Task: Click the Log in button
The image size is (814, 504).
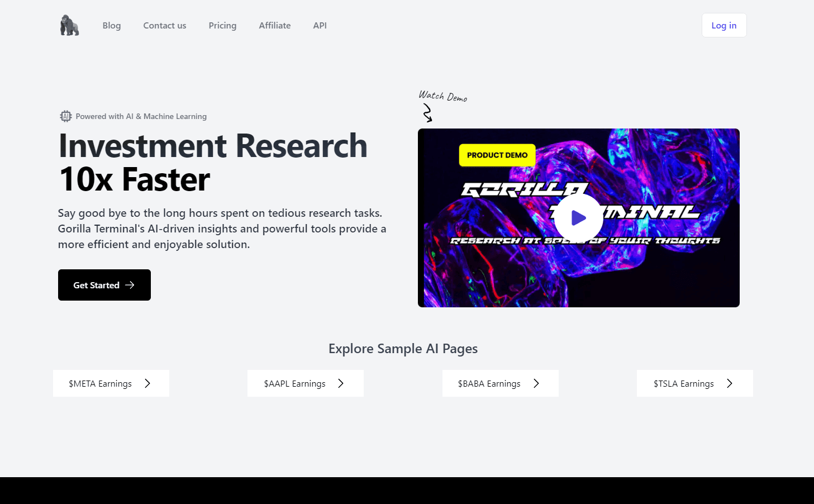Action: (x=724, y=25)
